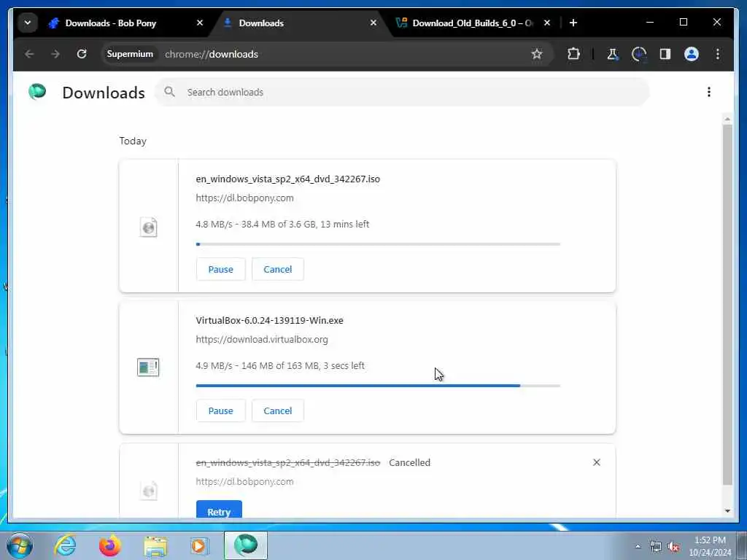Open the dl.bobpony.com link of active ISO
Viewport: 747px width, 560px height.
pyautogui.click(x=244, y=198)
